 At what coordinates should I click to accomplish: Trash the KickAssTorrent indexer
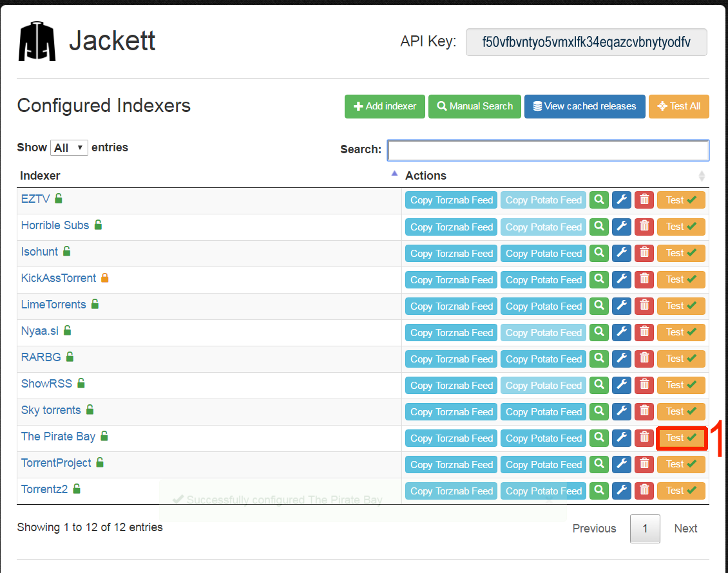click(x=644, y=279)
